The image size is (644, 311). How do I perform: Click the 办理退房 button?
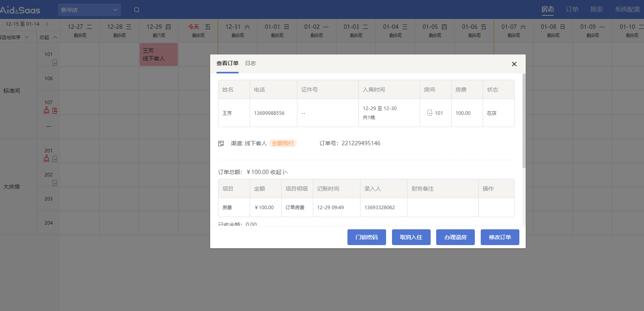[x=455, y=237]
